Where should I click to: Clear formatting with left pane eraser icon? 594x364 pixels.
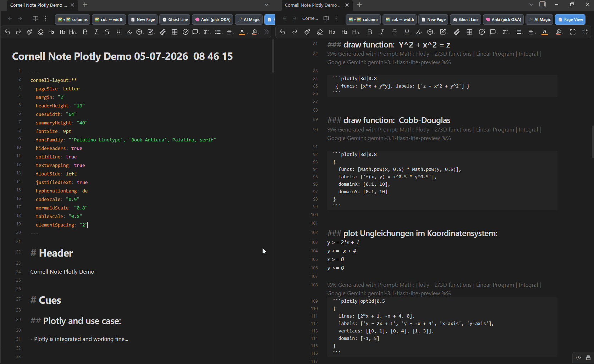tap(40, 32)
